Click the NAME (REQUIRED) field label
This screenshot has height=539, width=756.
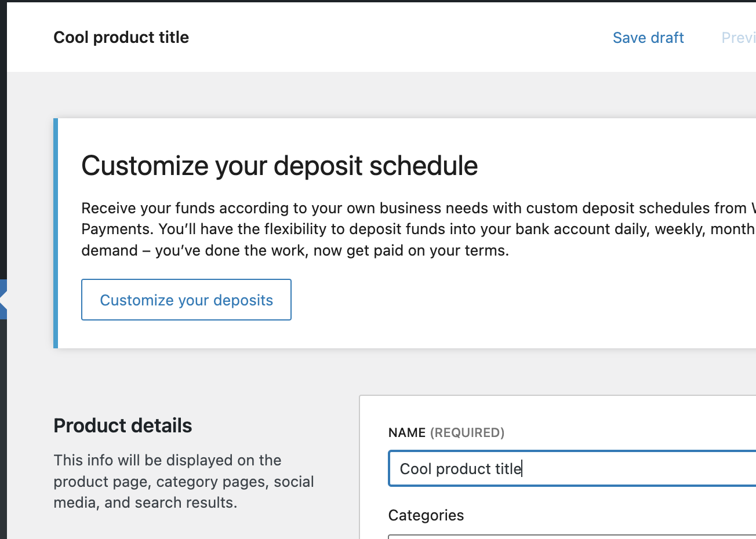pos(446,432)
